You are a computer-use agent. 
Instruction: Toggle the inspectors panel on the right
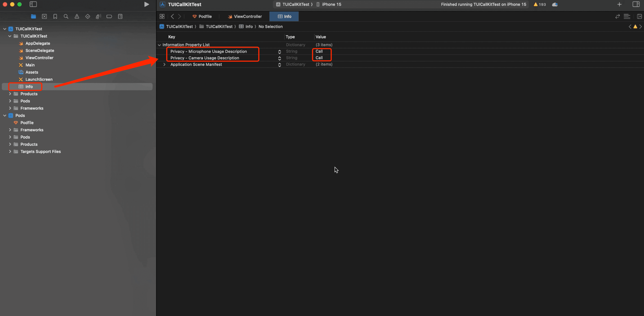pyautogui.click(x=636, y=4)
